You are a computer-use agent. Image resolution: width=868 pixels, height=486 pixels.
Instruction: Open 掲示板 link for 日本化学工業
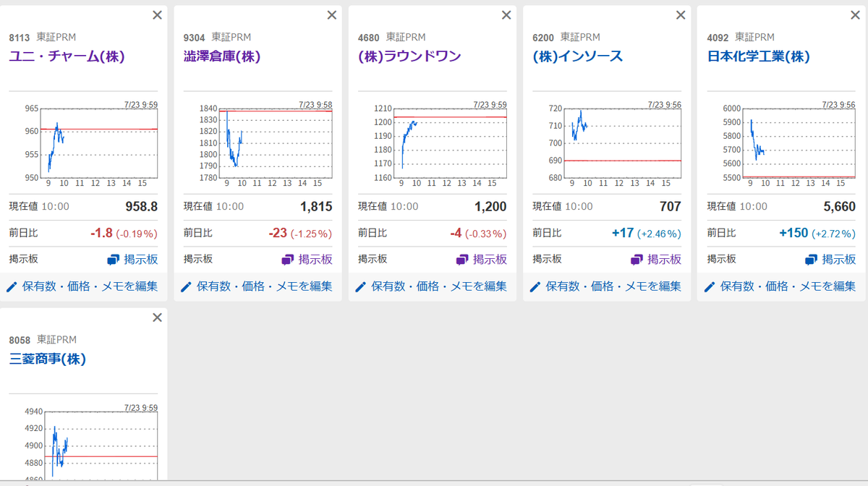click(x=830, y=259)
